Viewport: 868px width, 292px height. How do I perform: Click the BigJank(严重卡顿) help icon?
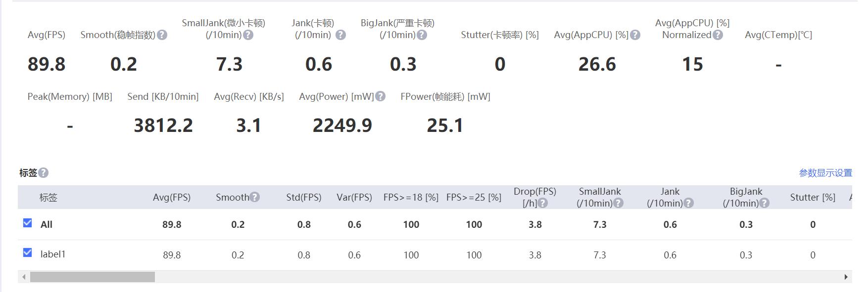pyautogui.click(x=421, y=35)
